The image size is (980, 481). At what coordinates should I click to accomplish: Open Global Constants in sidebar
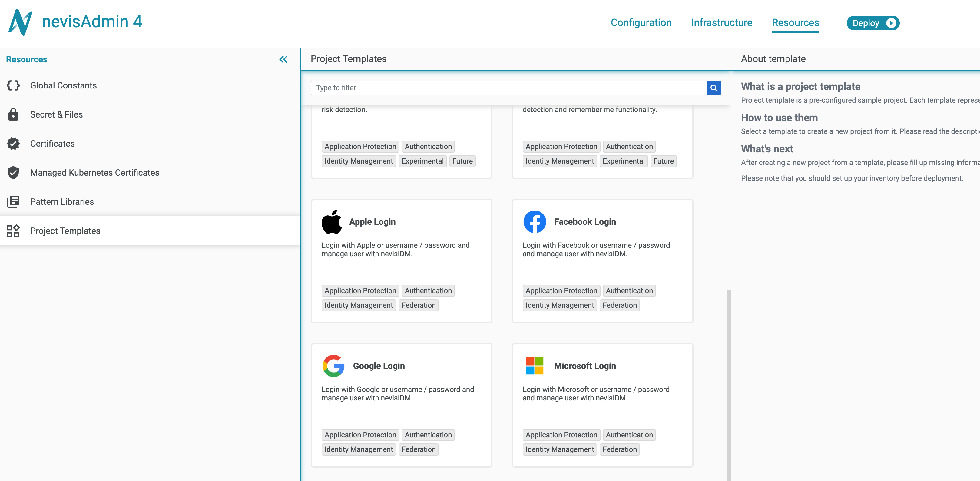(x=150, y=85)
